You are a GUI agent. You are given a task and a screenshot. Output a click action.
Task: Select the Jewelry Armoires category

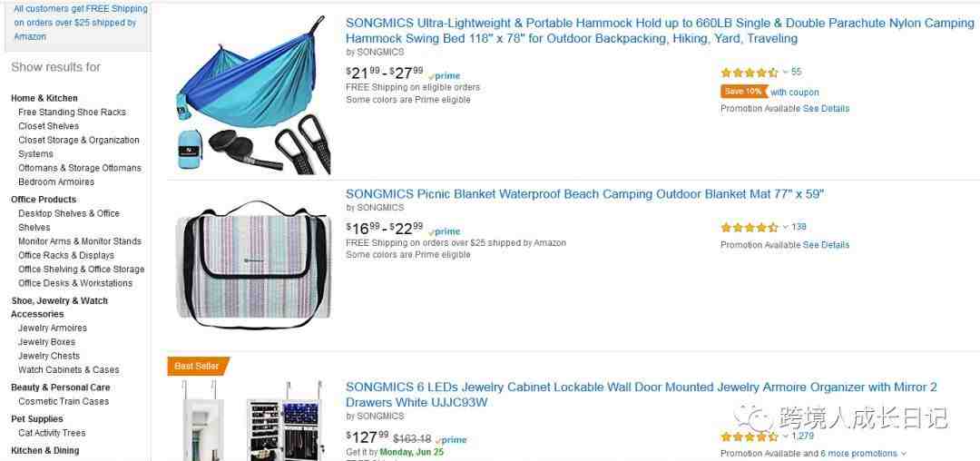(53, 328)
